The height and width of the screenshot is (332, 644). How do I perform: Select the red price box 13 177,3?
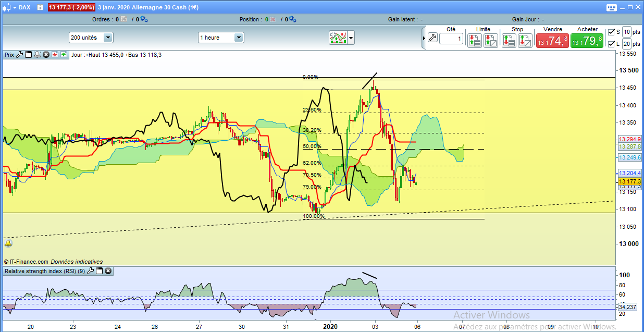click(x=72, y=8)
